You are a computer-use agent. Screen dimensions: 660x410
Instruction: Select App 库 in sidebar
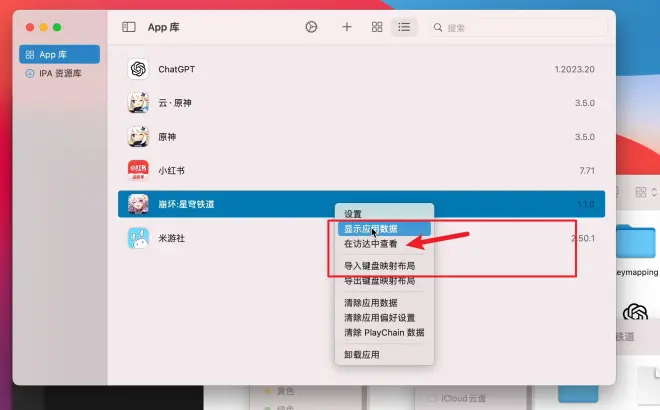[60, 54]
